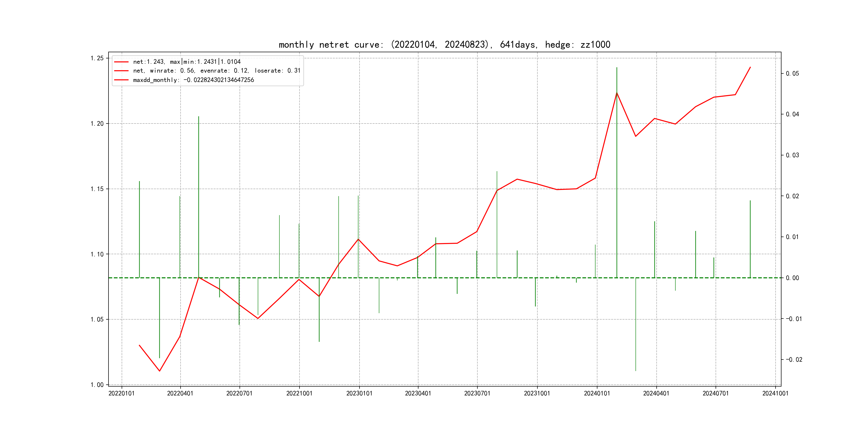Click the x-axis label 20220101
868x434 pixels.
[x=121, y=394]
